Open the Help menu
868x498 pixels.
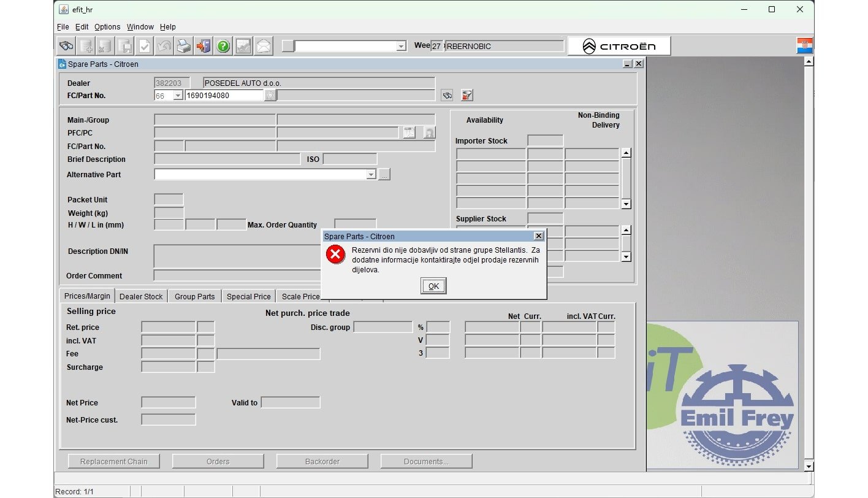pos(168,27)
